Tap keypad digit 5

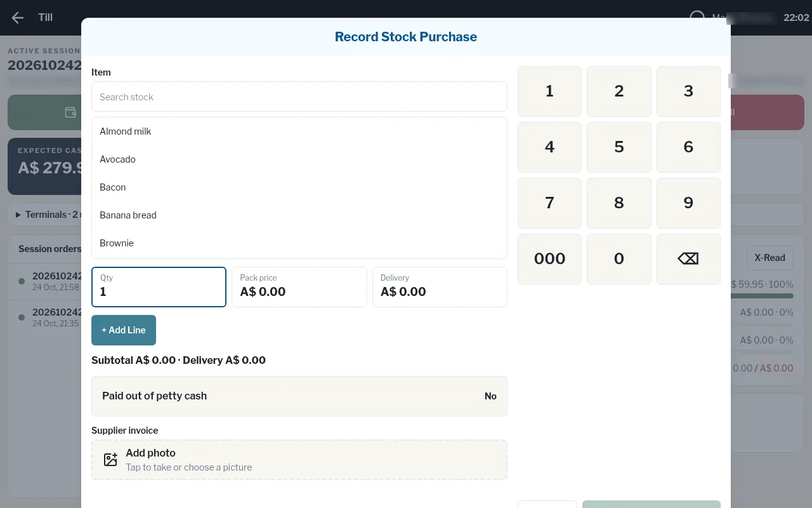coord(619,147)
